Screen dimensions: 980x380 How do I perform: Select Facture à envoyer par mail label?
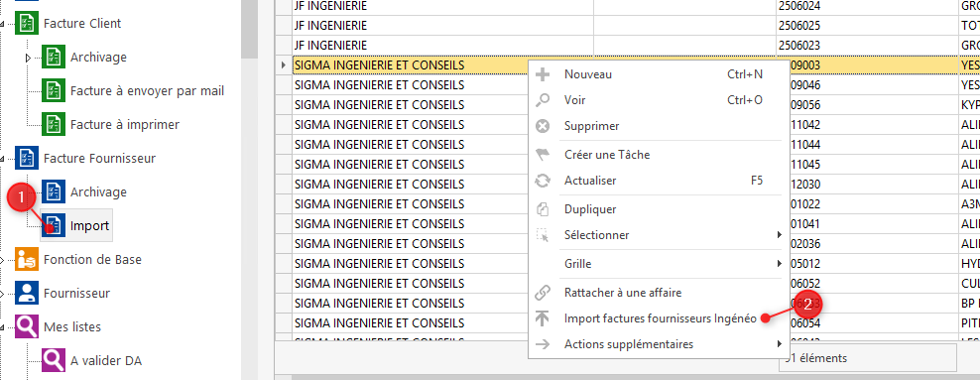click(148, 91)
